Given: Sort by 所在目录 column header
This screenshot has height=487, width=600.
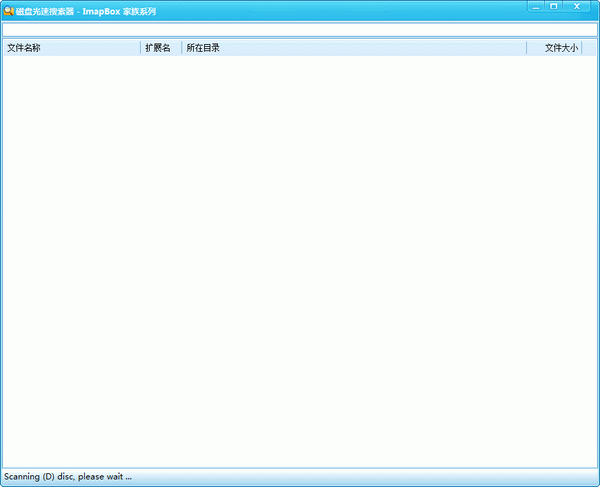Looking at the screenshot, I should (x=354, y=48).
